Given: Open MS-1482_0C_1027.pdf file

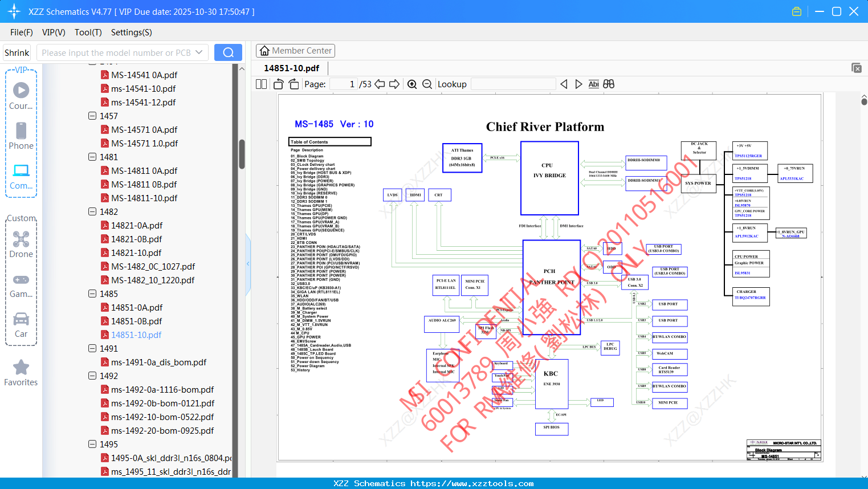Looking at the screenshot, I should coord(153,267).
